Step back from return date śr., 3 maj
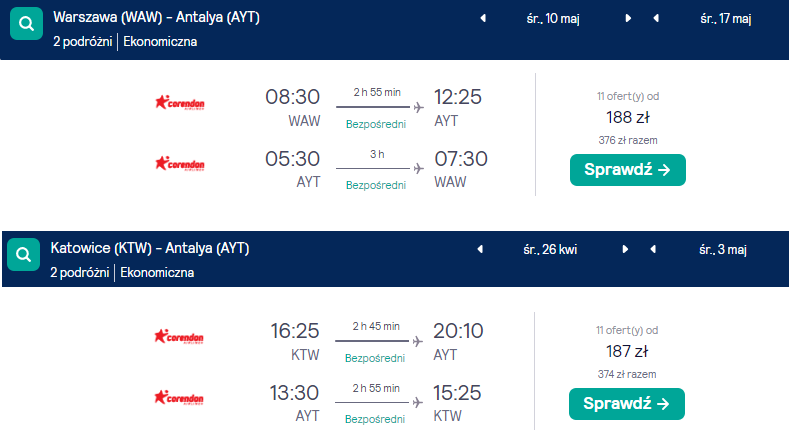Screen dimensions: 789x432 pyautogui.click(x=653, y=249)
